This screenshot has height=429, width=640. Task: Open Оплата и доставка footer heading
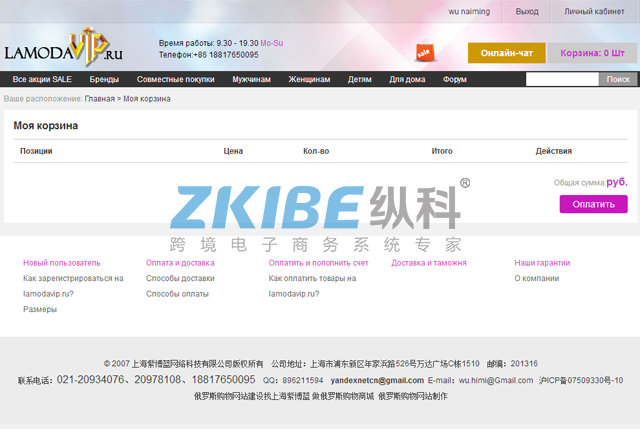click(180, 263)
